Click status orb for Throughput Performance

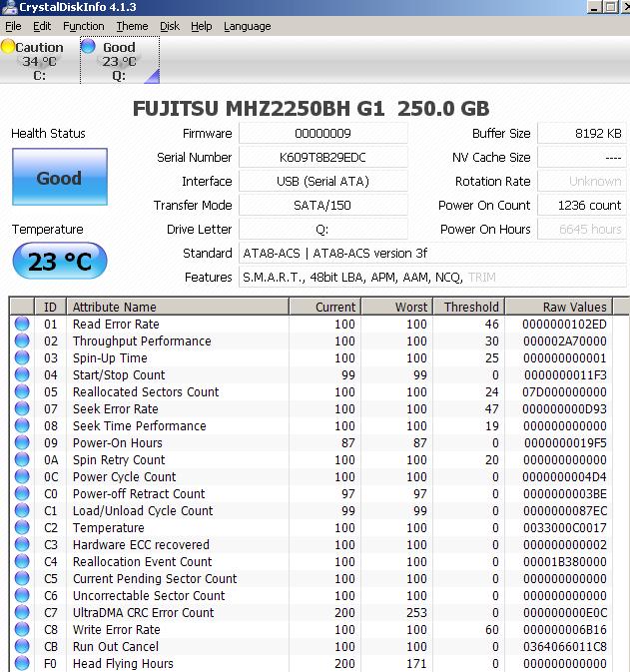(x=22, y=340)
